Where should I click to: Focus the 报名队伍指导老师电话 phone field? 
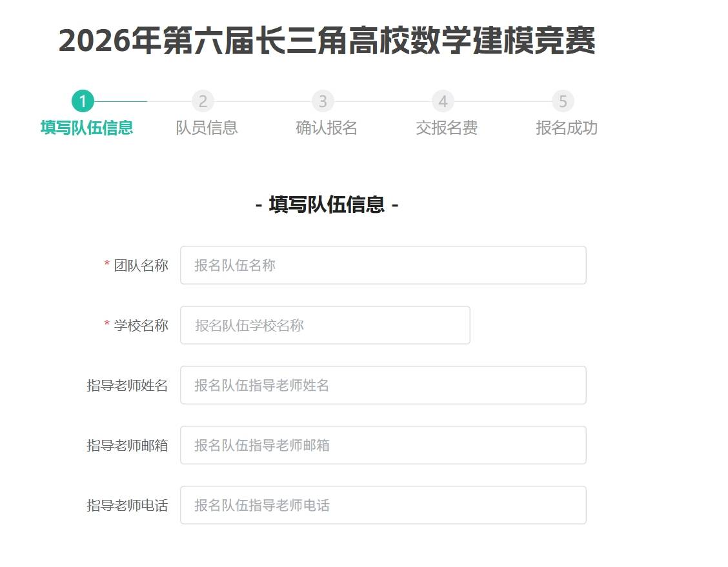(x=383, y=505)
